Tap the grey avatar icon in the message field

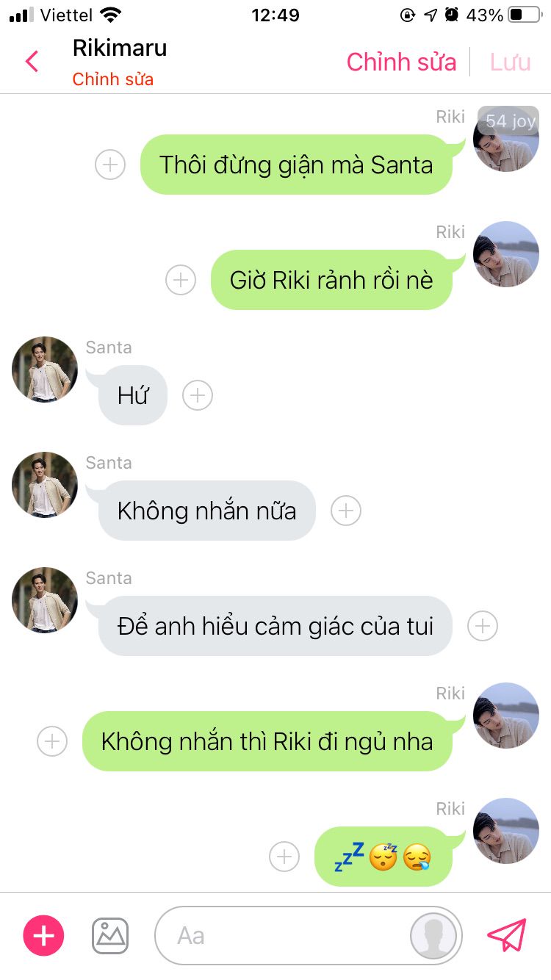pos(433,936)
